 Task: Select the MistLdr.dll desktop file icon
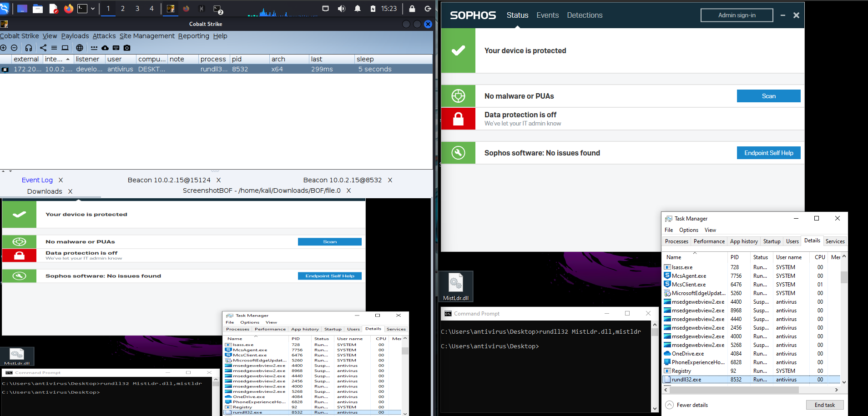pos(456,286)
